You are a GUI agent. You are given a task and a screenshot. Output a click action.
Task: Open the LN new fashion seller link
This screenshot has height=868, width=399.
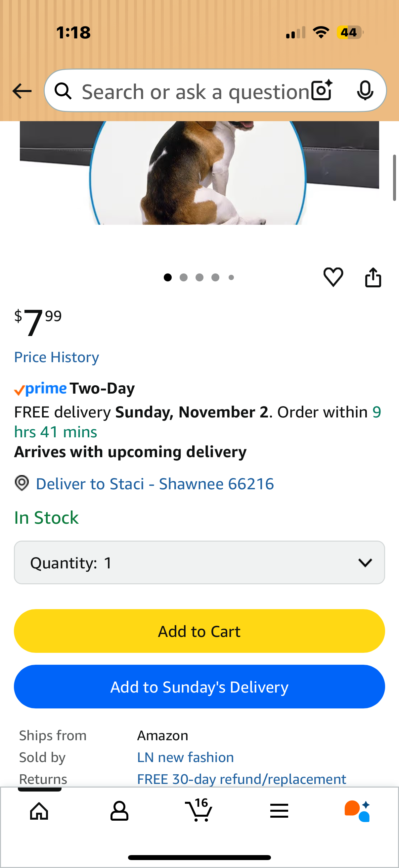pyautogui.click(x=185, y=757)
